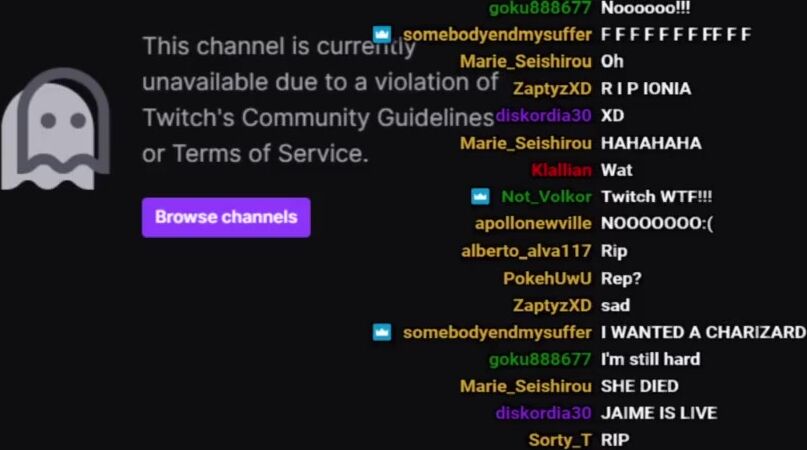Click diskordia30 next to JAIME IS LIVE
The height and width of the screenshot is (450, 807).
pos(543,413)
